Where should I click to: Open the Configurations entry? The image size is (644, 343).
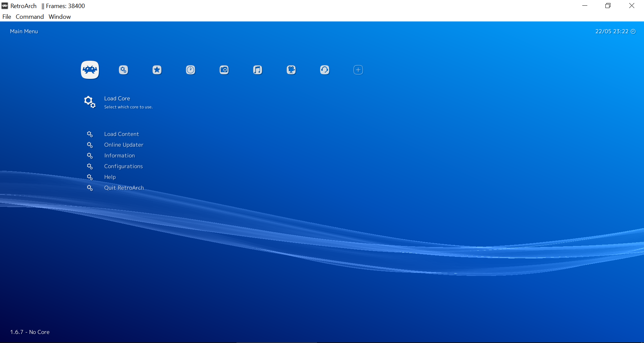click(x=123, y=166)
